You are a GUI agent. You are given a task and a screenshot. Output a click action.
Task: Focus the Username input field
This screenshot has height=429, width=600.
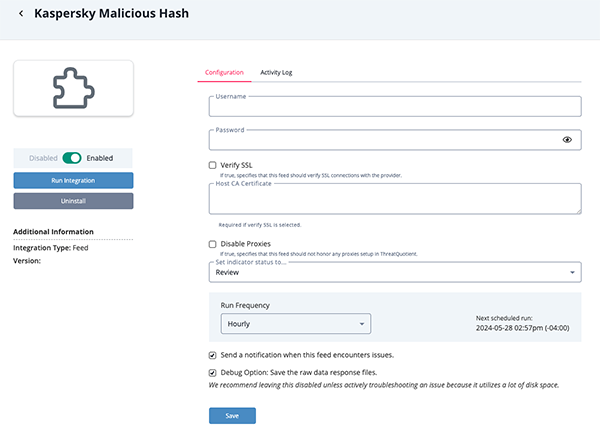tap(395, 107)
